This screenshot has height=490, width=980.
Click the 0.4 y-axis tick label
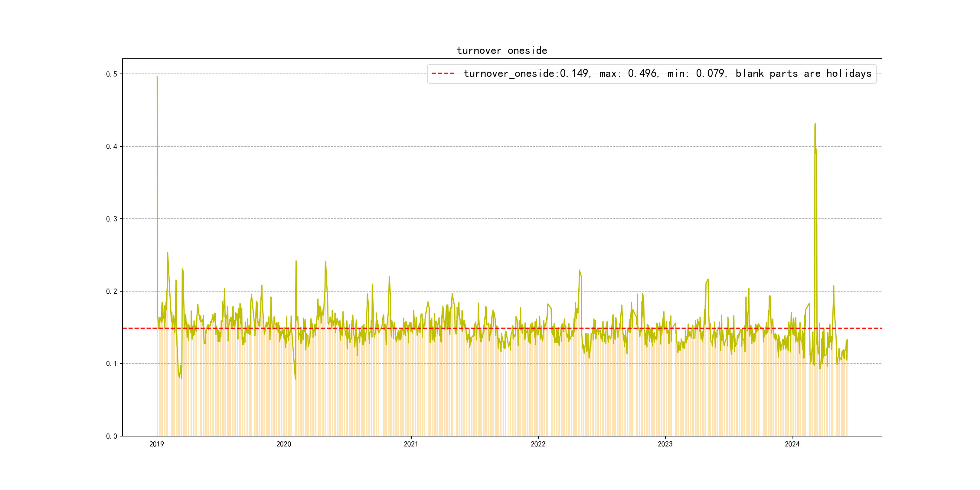112,146
